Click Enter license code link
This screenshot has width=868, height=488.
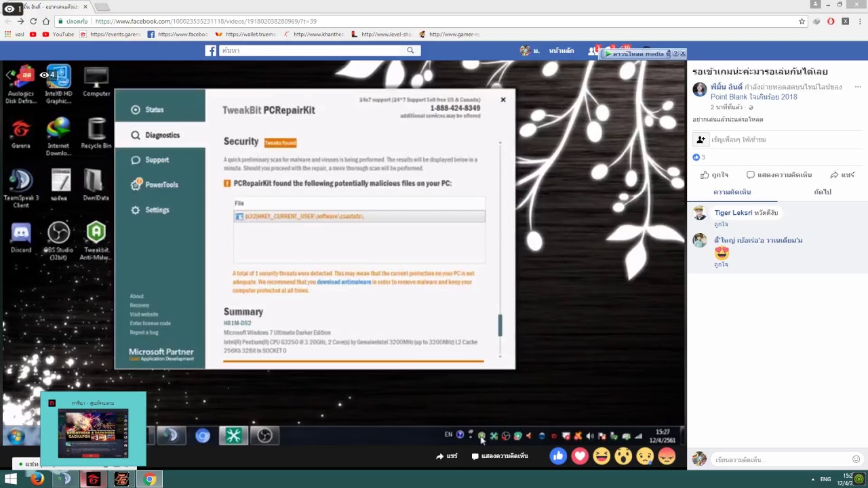pos(151,323)
